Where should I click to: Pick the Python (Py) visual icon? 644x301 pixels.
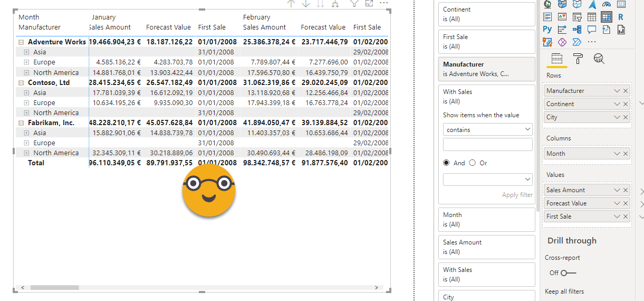click(547, 30)
